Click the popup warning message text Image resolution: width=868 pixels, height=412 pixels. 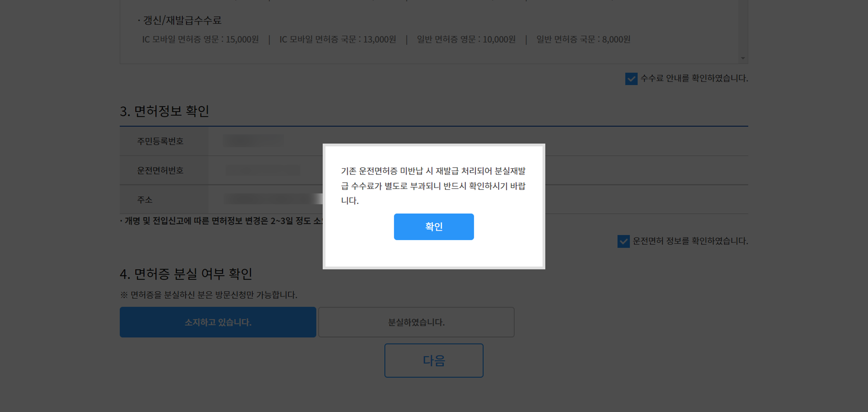433,186
